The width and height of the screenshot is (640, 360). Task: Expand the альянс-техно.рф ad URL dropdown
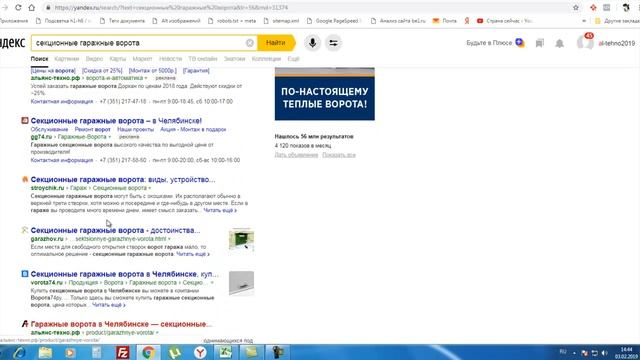(x=146, y=78)
